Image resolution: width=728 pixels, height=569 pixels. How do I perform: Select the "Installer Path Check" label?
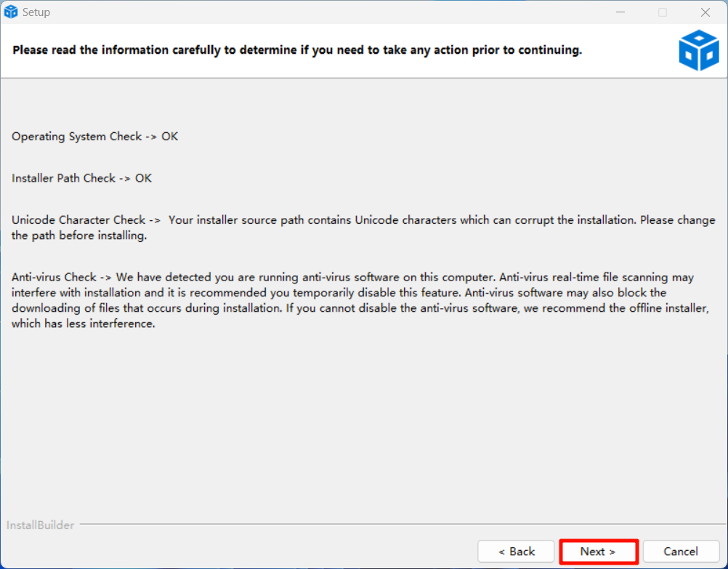[63, 178]
